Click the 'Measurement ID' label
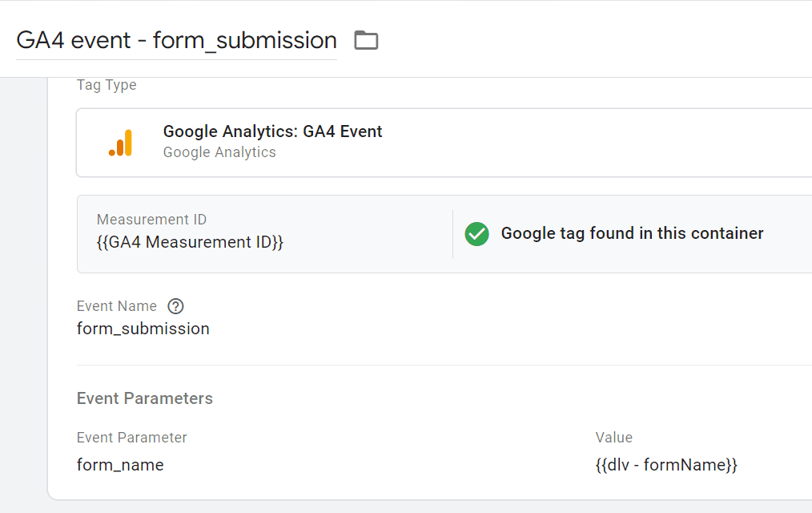The height and width of the screenshot is (513, 812). pyautogui.click(x=151, y=220)
